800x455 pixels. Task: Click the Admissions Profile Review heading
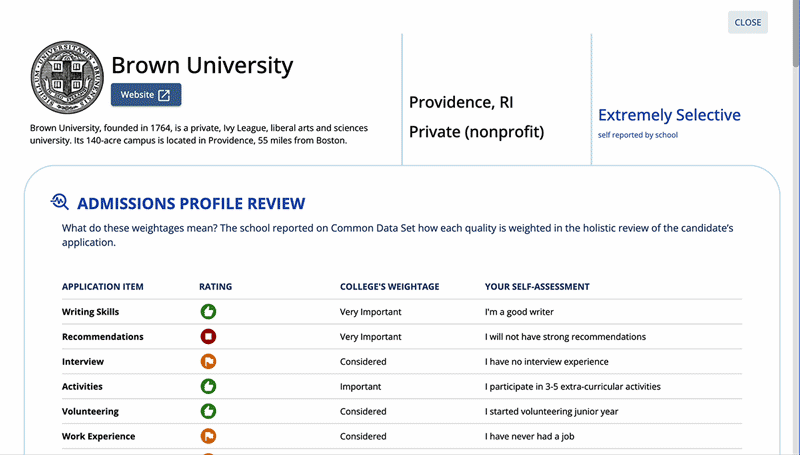tap(191, 203)
